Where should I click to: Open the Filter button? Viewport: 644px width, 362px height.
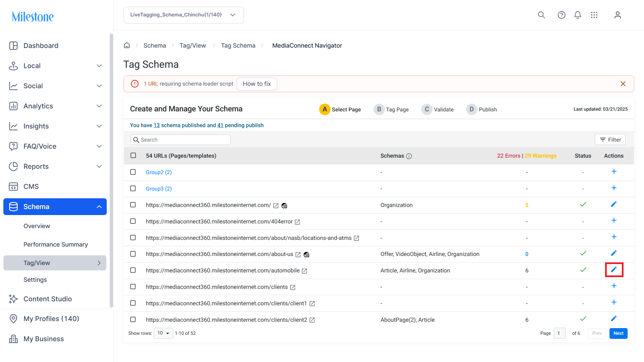[x=610, y=140]
